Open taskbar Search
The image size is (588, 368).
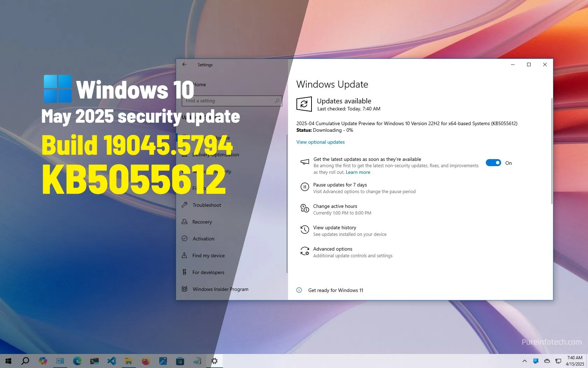pos(25,361)
